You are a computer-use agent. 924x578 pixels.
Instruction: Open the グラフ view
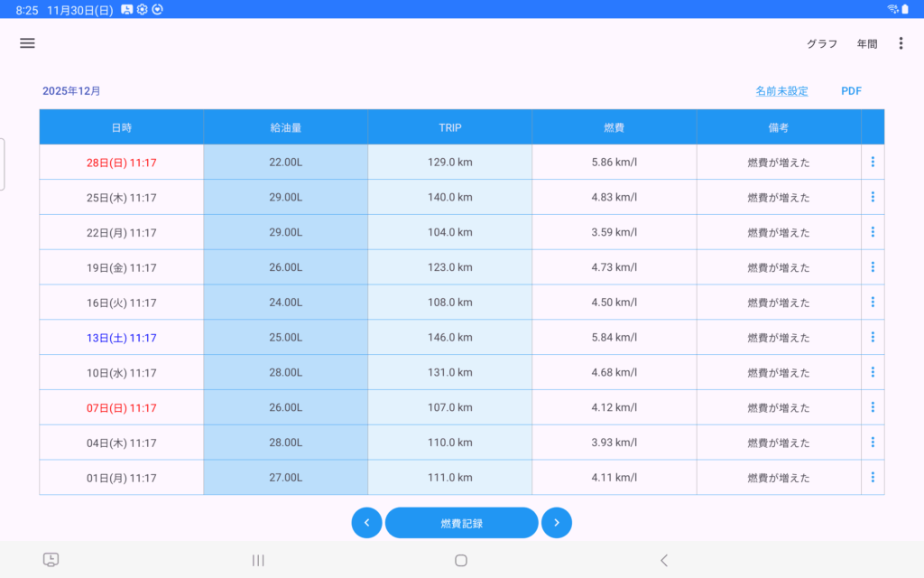[821, 44]
